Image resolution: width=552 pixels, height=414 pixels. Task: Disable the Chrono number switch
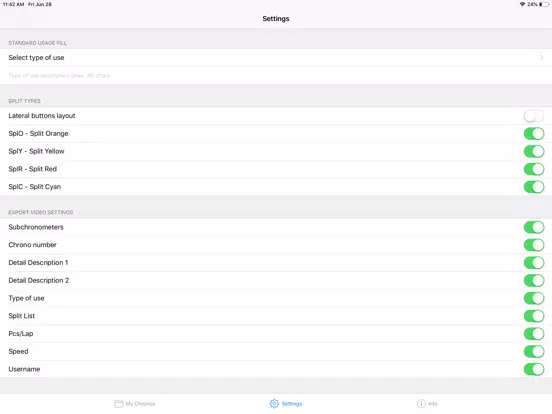coord(534,245)
